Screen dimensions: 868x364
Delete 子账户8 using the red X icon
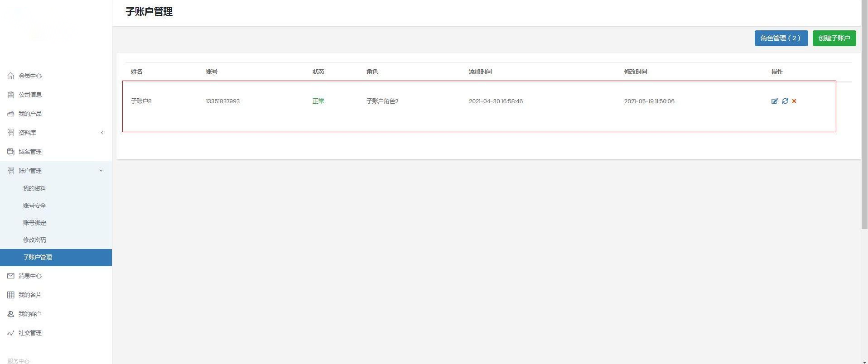(794, 101)
